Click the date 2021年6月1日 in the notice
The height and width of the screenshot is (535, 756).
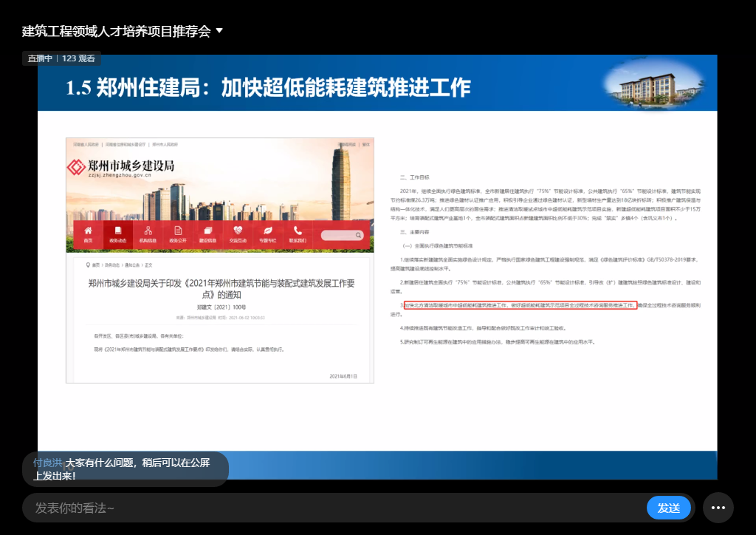(x=343, y=376)
